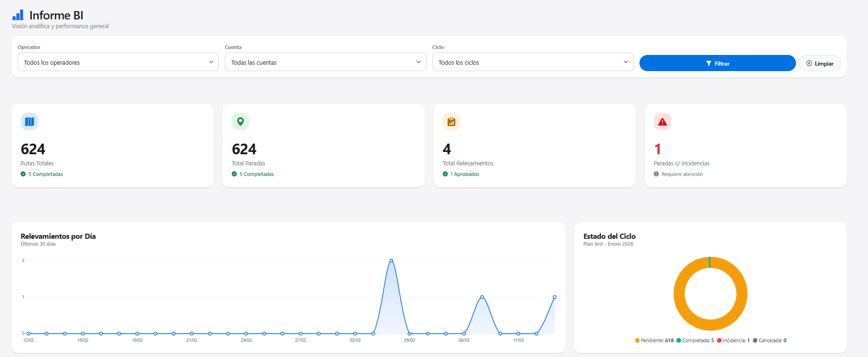
Task: Click the 4 value on Total Relevamientos card
Action: click(x=447, y=149)
